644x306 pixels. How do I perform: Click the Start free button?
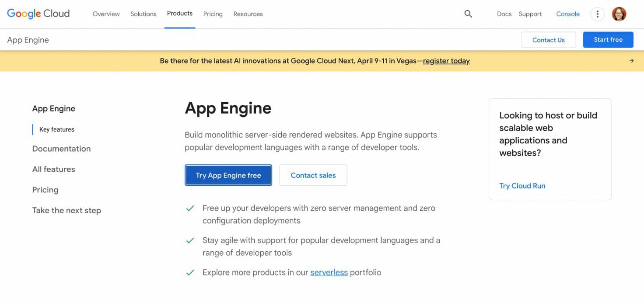pyautogui.click(x=608, y=40)
